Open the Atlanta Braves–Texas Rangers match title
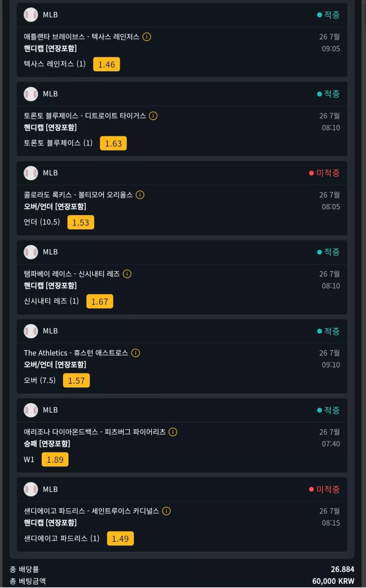The image size is (366, 588). (82, 37)
